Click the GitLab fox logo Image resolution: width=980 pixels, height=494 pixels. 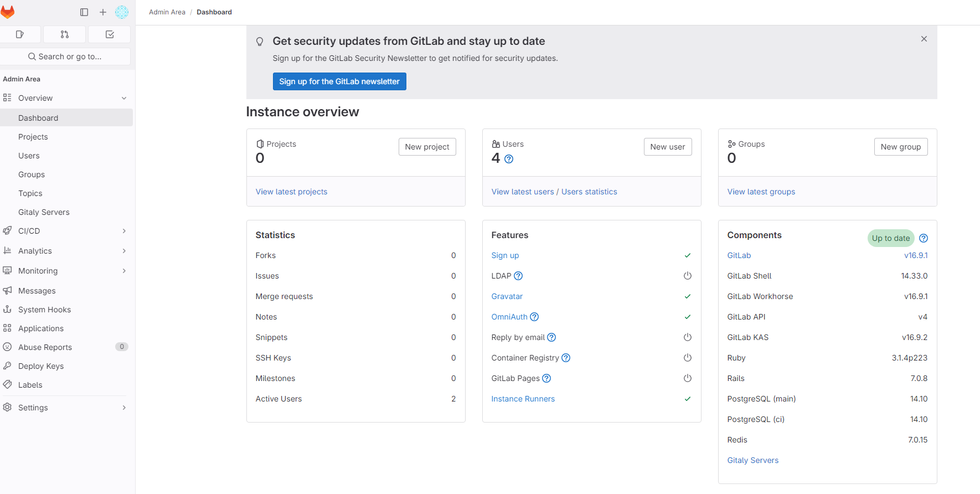pos(8,12)
